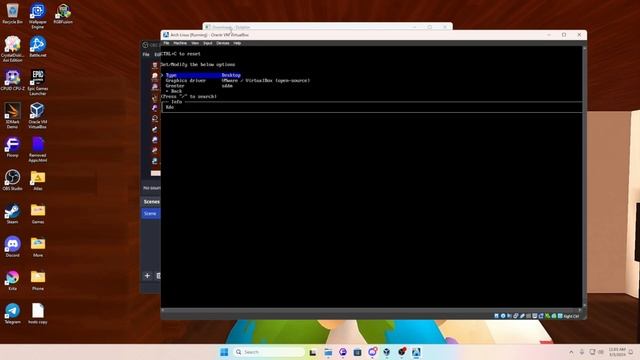Switch to the Arch Linux VM taskbar icon
Image resolution: width=640 pixels, height=360 pixels.
tap(416, 352)
